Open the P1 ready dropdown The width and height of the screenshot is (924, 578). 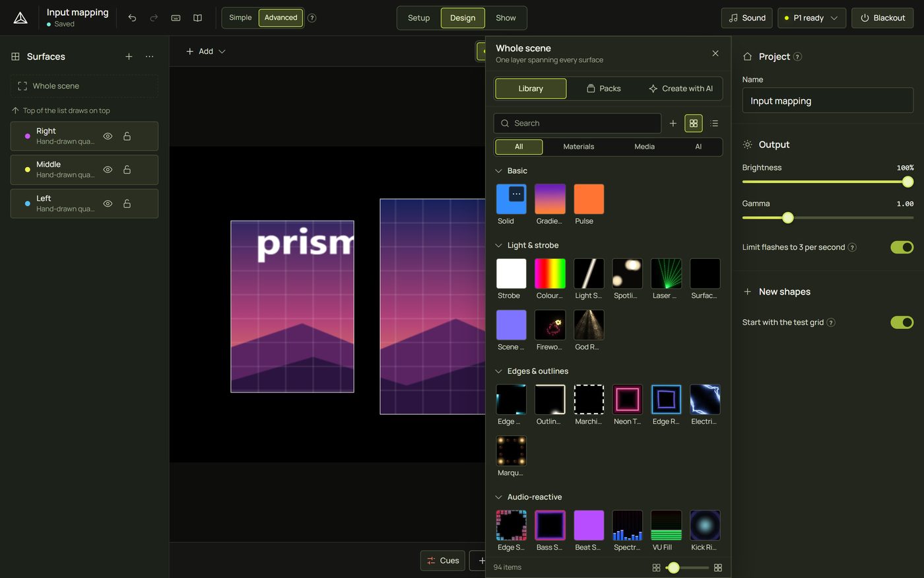[810, 18]
